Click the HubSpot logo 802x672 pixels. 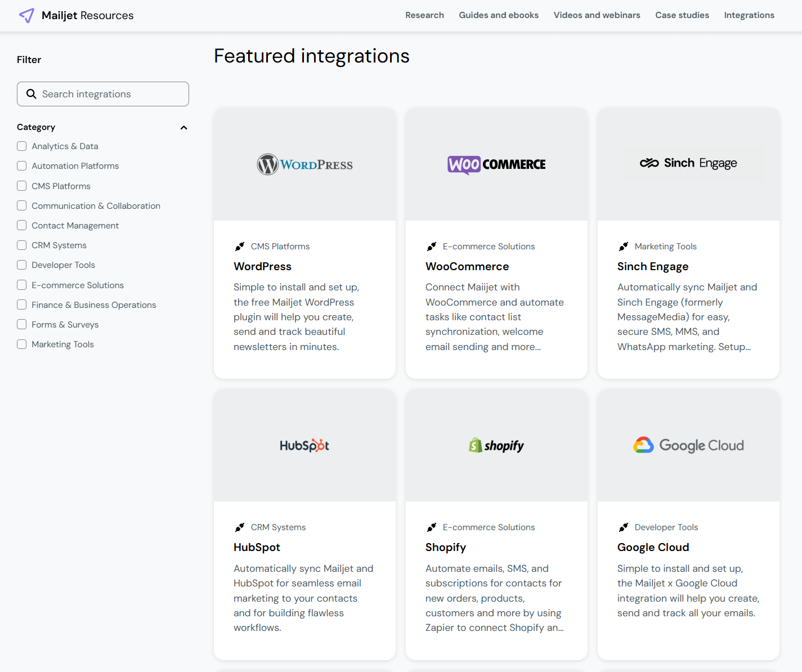click(304, 445)
